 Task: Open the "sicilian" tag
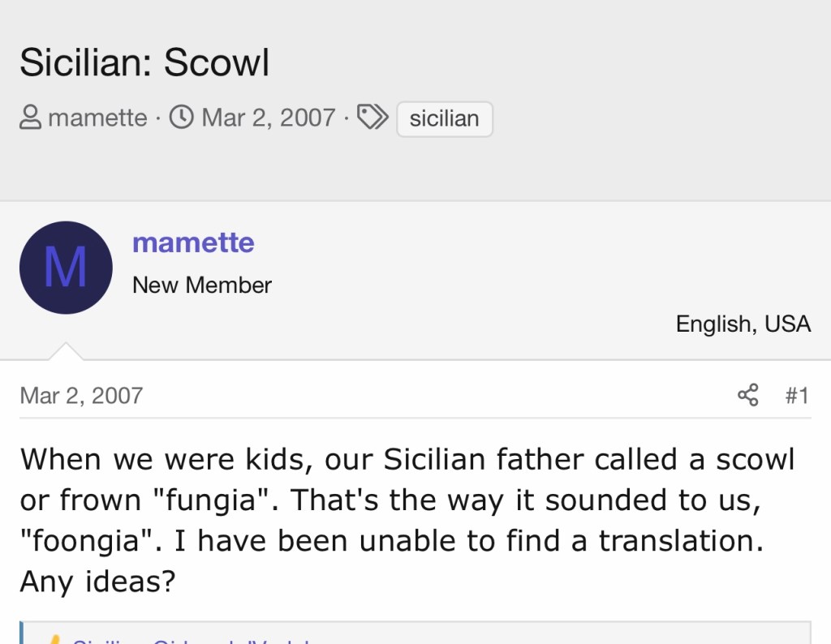click(444, 118)
